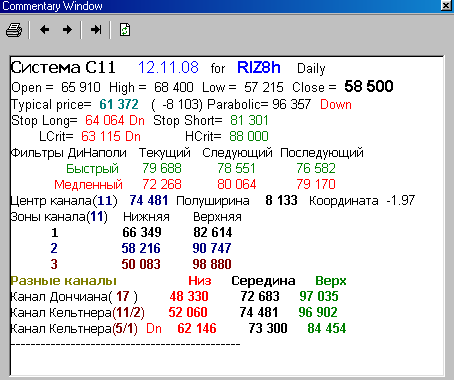Click zone 3 upper value 98 880
The image size is (454, 380).
click(212, 264)
